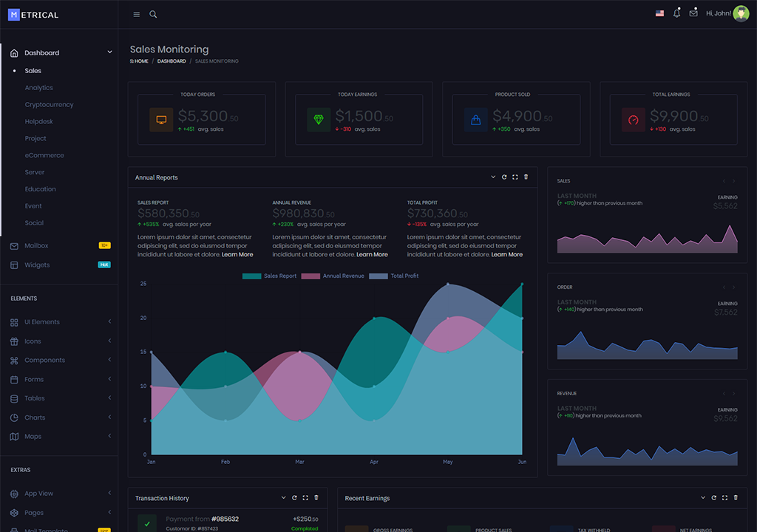Collapse the Annual Reports panel chevron

[493, 177]
